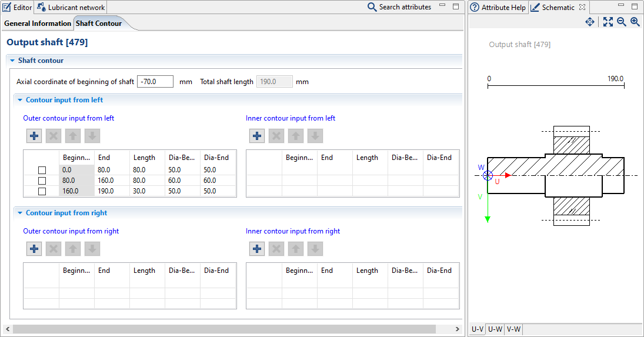Check the row beginning at 80.0
The image size is (644, 337).
(x=42, y=181)
